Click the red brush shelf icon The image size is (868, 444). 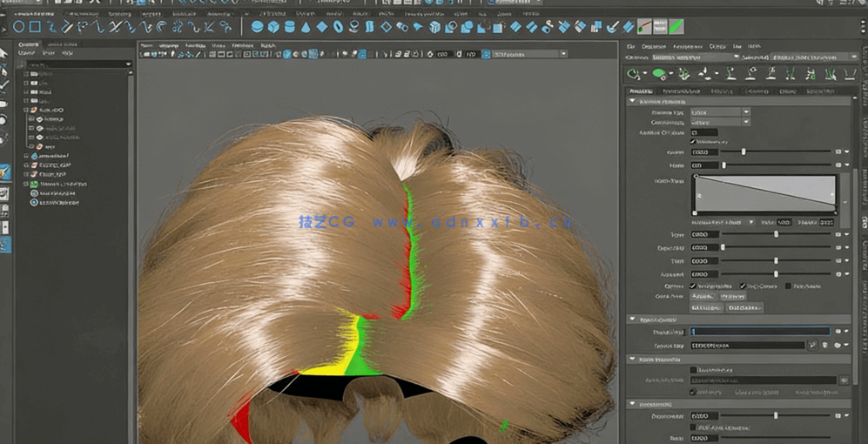645,26
